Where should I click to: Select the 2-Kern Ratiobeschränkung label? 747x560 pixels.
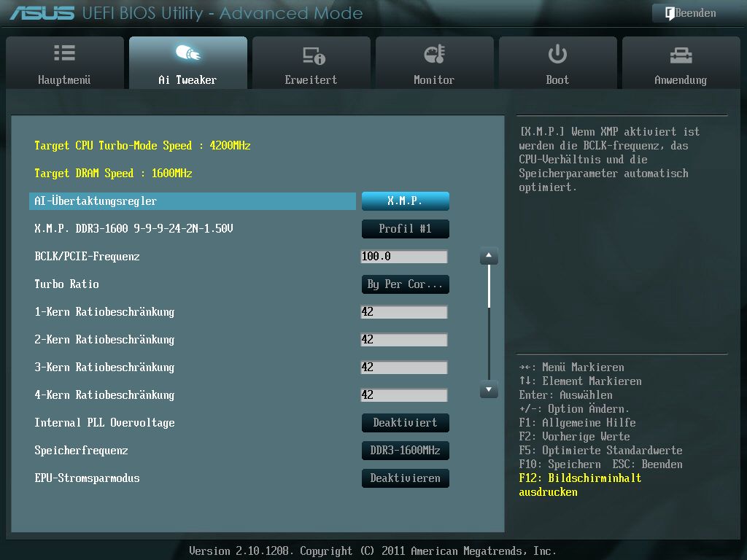[104, 340]
